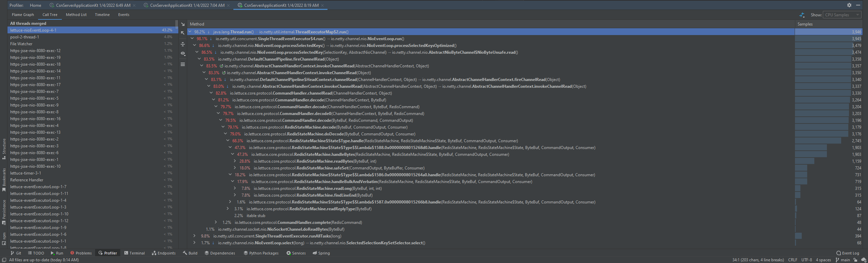Switch to the Timeline tab
This screenshot has width=868, height=263.
pos(102,15)
